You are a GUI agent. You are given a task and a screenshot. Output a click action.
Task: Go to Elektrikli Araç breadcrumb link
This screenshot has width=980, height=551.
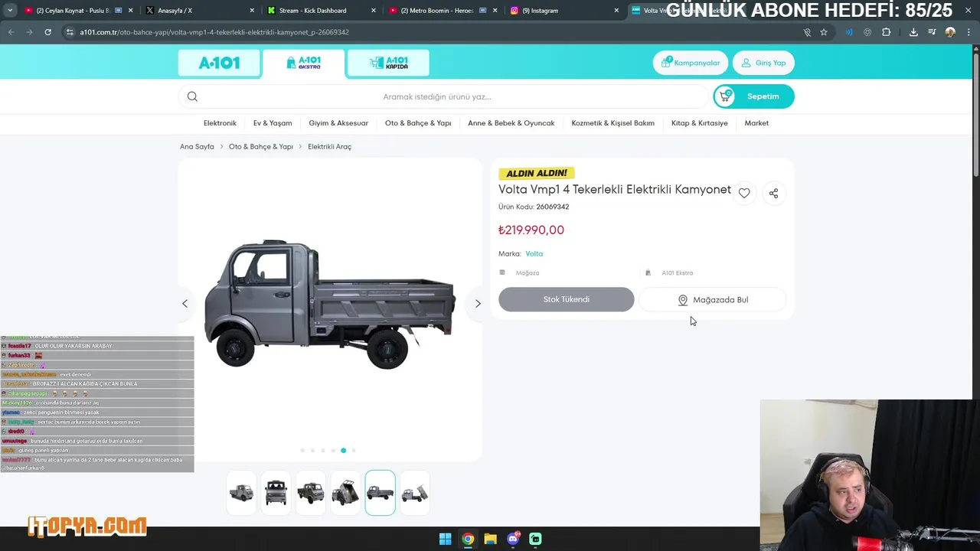point(329,146)
